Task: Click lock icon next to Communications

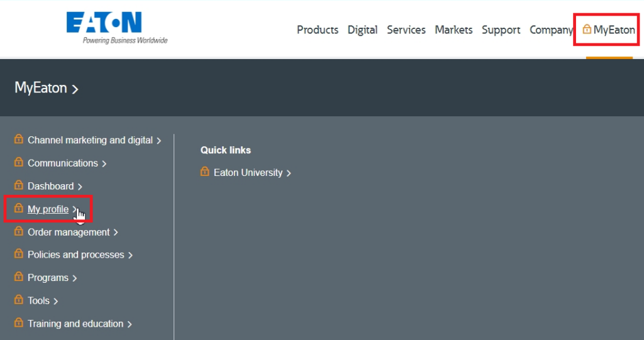Action: [19, 163]
